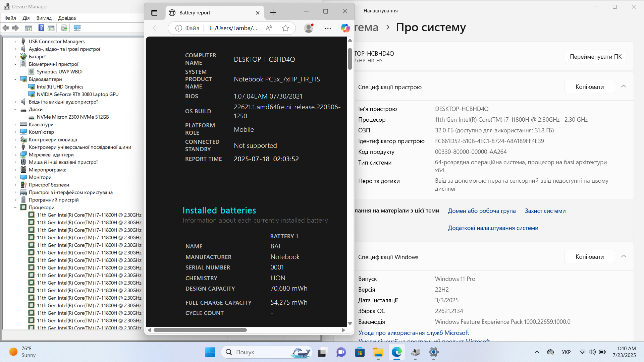Collapse Специфікації Windows section chevron
This screenshot has height=362, width=644.
(624, 256)
